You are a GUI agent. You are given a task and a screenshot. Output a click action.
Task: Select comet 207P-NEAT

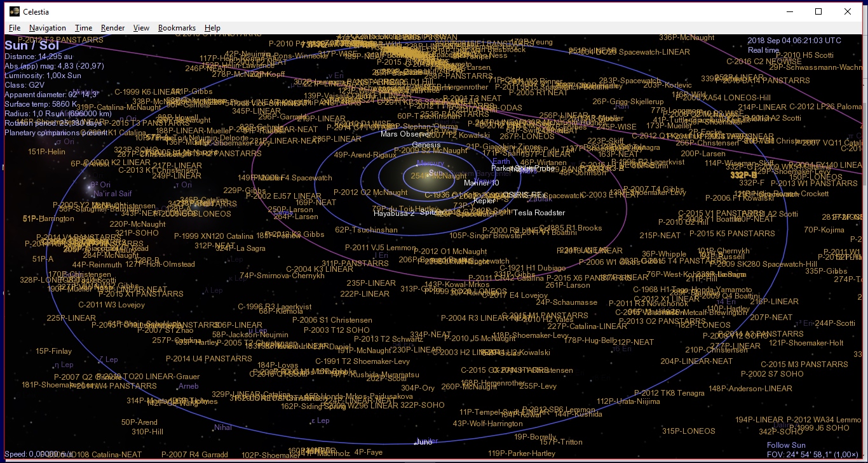tap(771, 318)
